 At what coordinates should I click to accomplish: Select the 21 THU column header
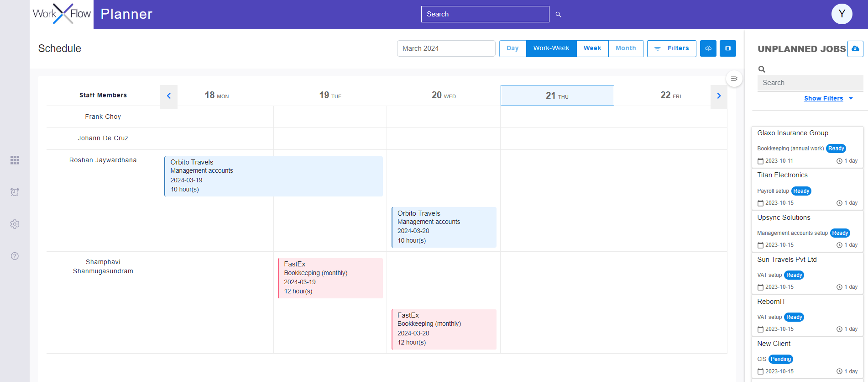pyautogui.click(x=557, y=95)
